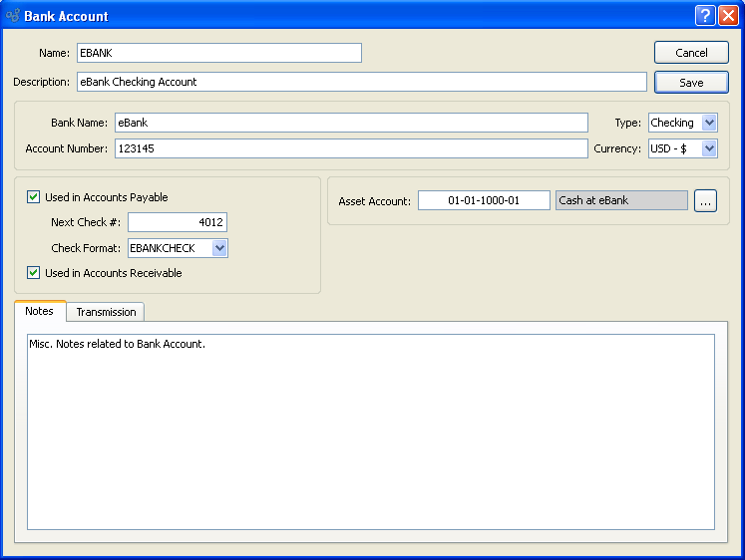Image resolution: width=745 pixels, height=560 pixels.
Task: Click the Used in Accounts Payable label
Action: pos(107,197)
